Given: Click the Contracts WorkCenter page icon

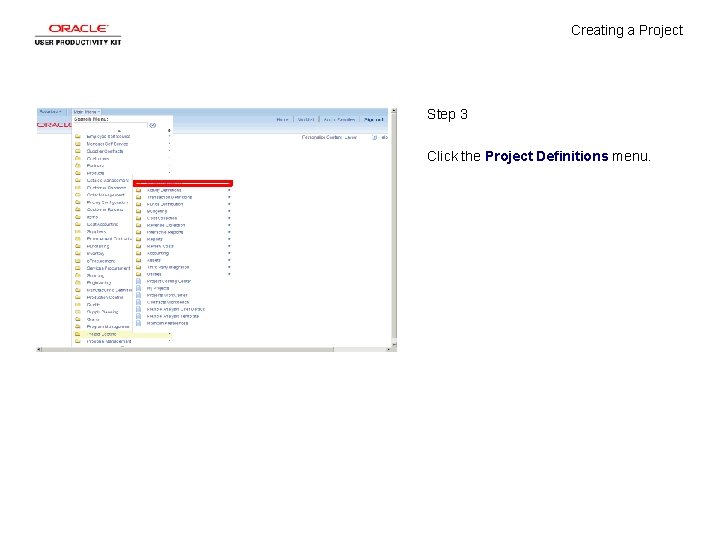Looking at the screenshot, I should [x=138, y=302].
